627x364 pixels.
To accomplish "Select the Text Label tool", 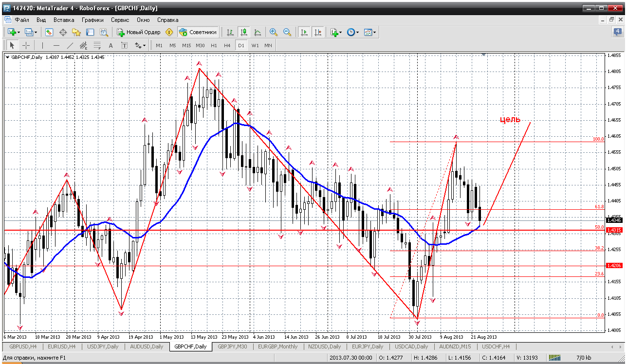I will 124,45.
